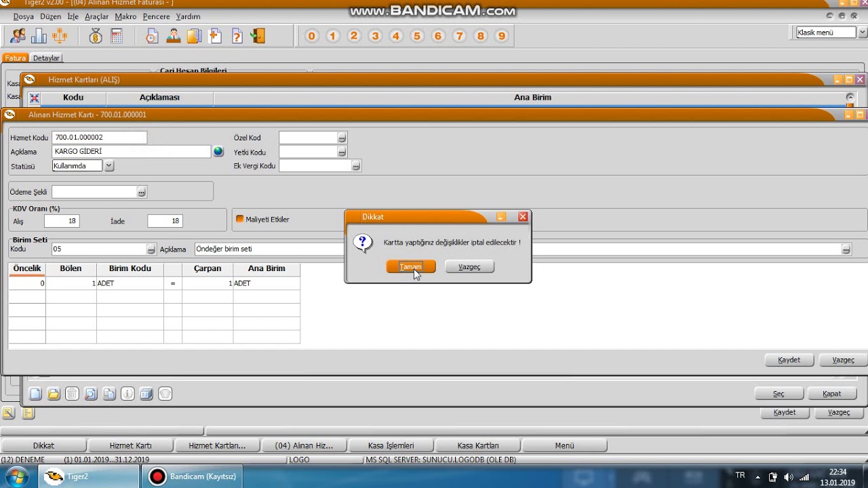Open the users icon in main toolbar
The width and height of the screenshot is (868, 488).
(18, 36)
